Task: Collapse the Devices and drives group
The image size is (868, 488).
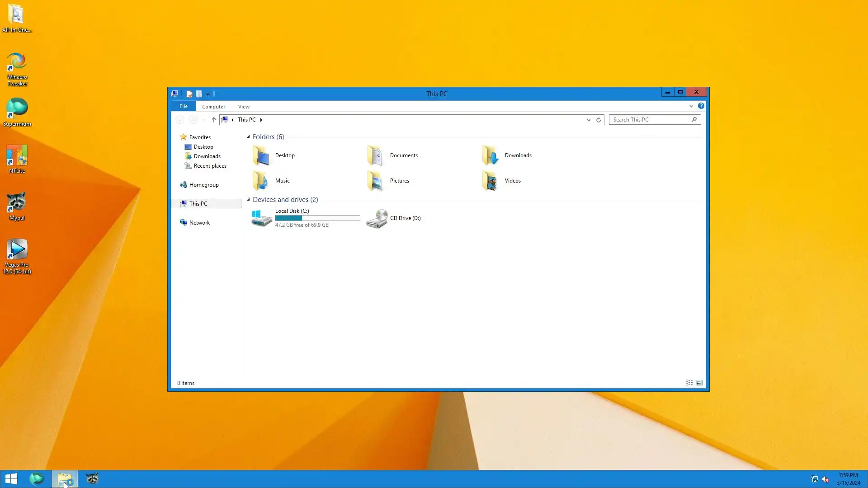Action: coord(248,200)
